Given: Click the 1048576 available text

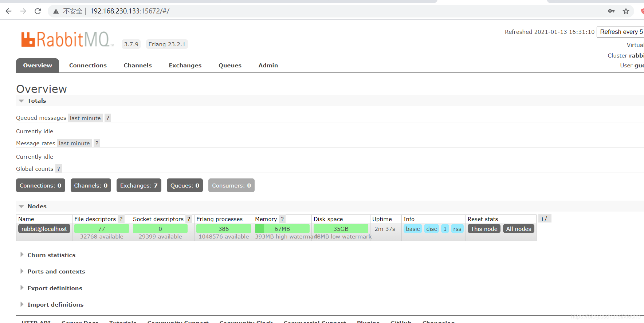Looking at the screenshot, I should pos(224,237).
